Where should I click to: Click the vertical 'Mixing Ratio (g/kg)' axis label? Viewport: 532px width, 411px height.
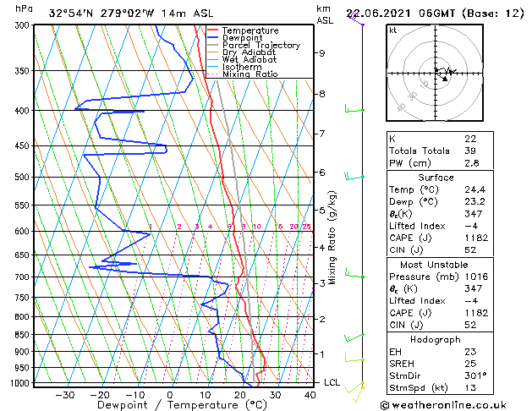pyautogui.click(x=332, y=238)
